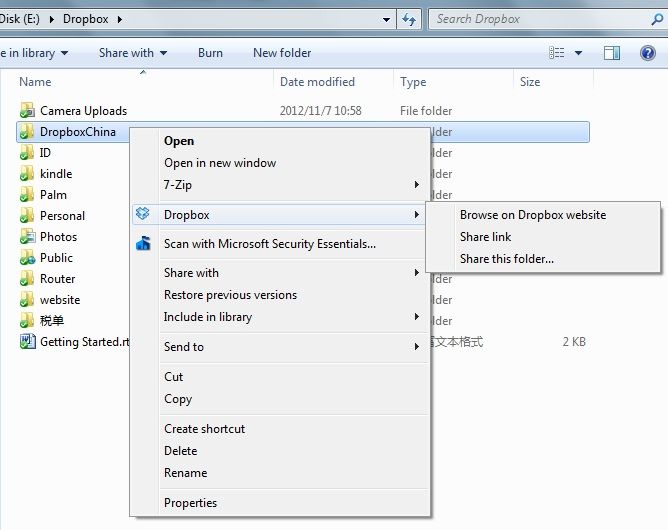Expand the Include in library toolbar dropdown
Screen dimensions: 668x530
tap(64, 53)
